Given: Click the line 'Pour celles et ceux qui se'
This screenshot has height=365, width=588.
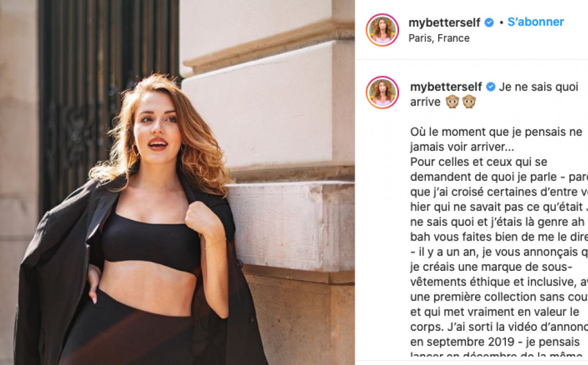Looking at the screenshot, I should tap(478, 162).
